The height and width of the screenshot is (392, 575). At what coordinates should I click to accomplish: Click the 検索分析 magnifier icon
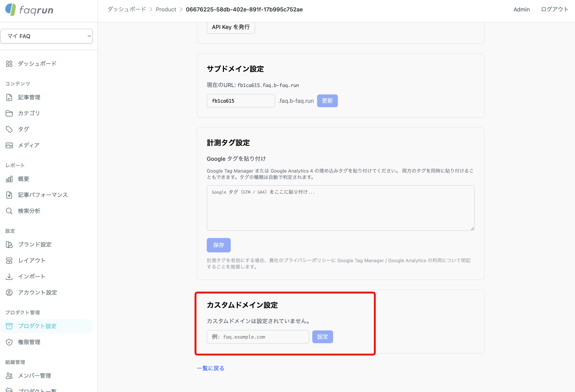[9, 211]
